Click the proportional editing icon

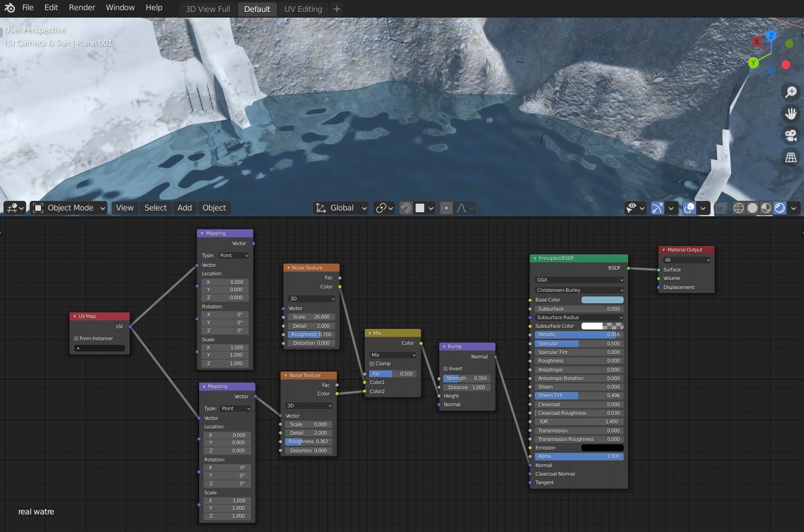coord(446,208)
